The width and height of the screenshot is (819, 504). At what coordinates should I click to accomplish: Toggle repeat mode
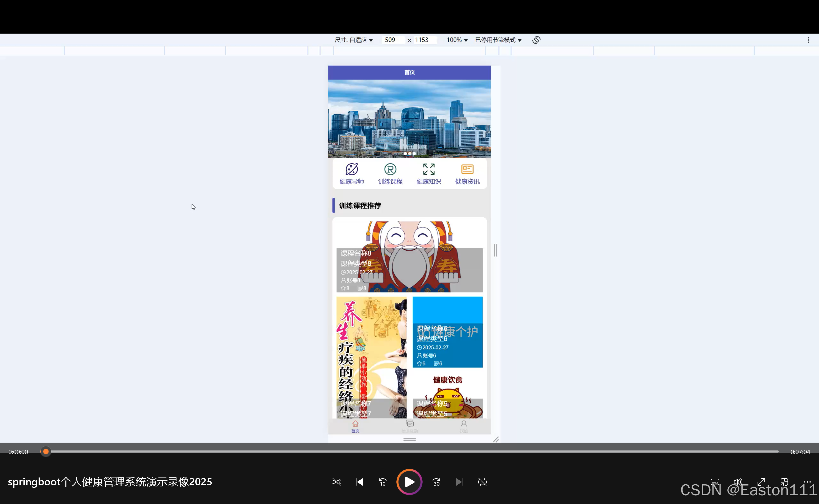[482, 482]
